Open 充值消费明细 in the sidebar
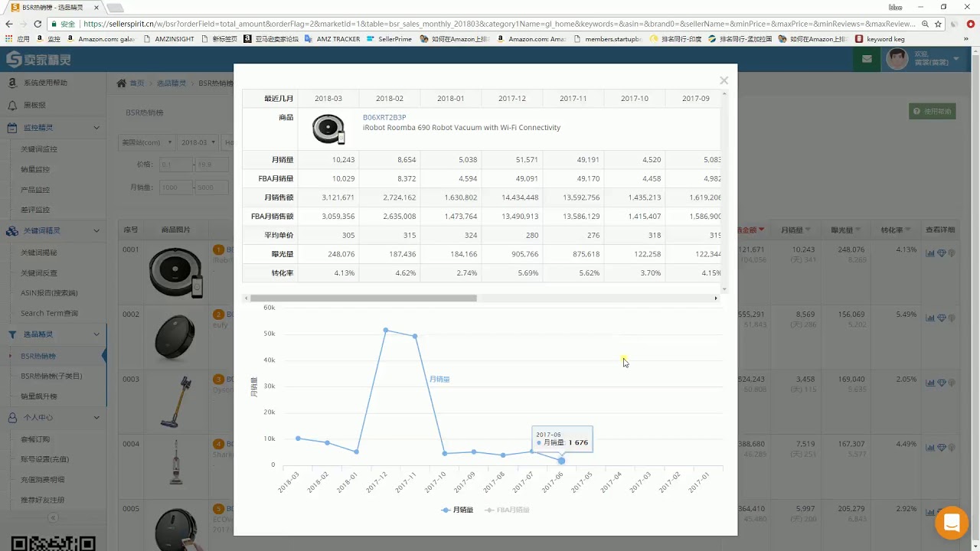 (43, 480)
